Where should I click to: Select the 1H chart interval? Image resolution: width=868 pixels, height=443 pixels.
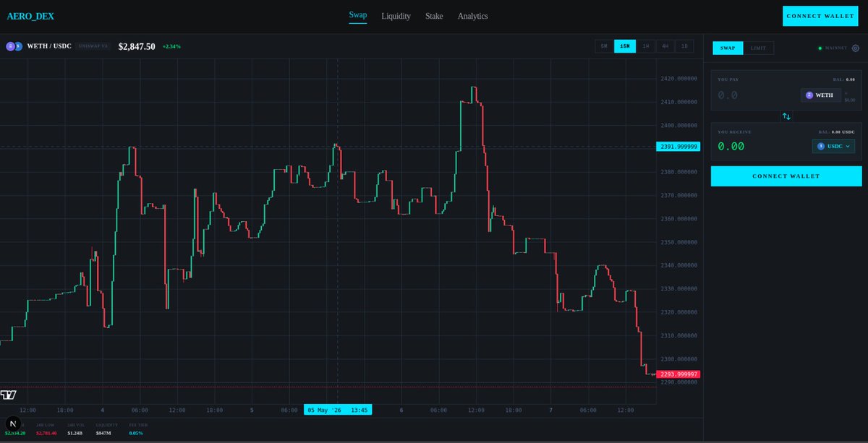click(646, 46)
